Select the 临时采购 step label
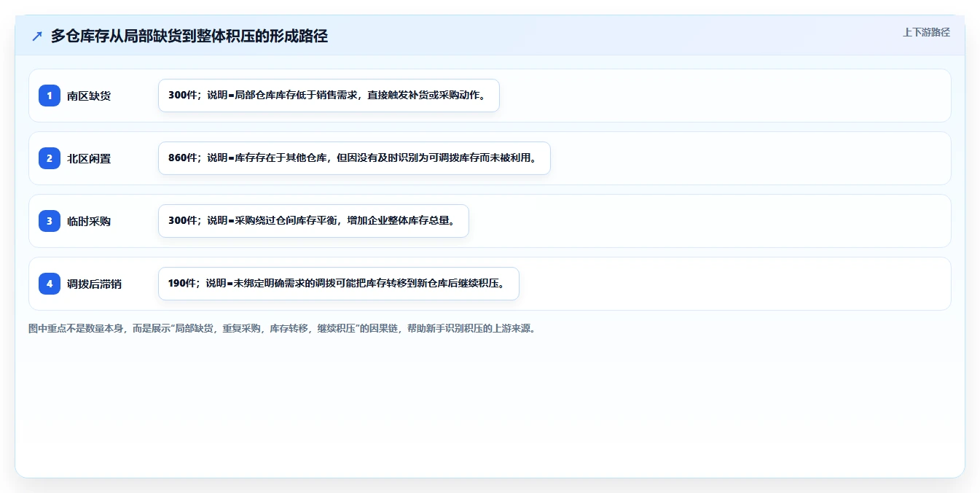This screenshot has width=980, height=493. point(89,221)
